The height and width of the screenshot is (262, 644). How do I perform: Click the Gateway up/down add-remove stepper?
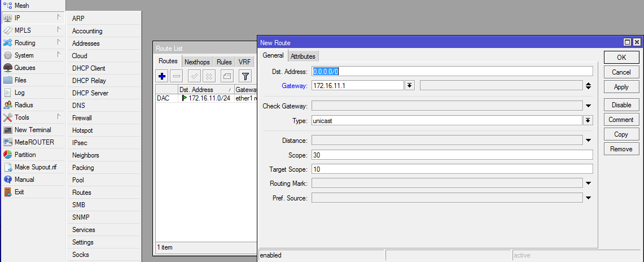[x=588, y=86]
